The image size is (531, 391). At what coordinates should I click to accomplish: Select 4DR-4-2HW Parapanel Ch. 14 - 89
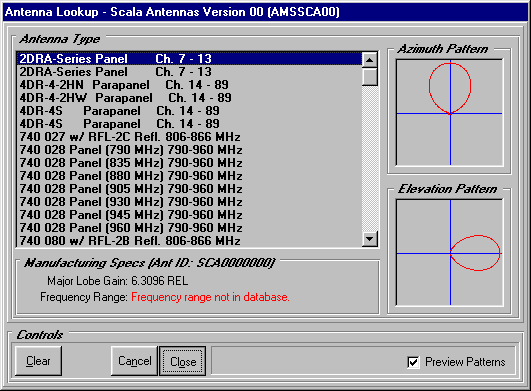pos(189,98)
